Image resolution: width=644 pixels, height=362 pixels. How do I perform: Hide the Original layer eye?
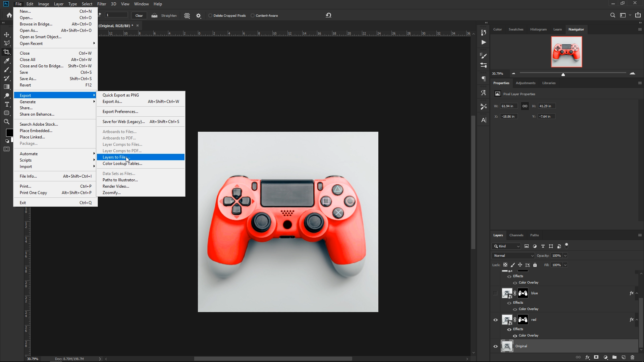tap(495, 346)
